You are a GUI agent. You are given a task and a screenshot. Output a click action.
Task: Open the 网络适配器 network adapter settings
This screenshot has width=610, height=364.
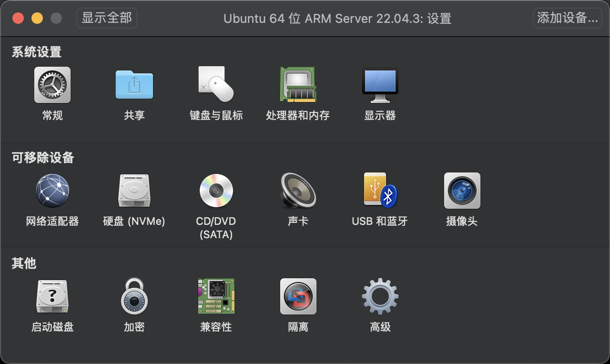pyautogui.click(x=52, y=191)
